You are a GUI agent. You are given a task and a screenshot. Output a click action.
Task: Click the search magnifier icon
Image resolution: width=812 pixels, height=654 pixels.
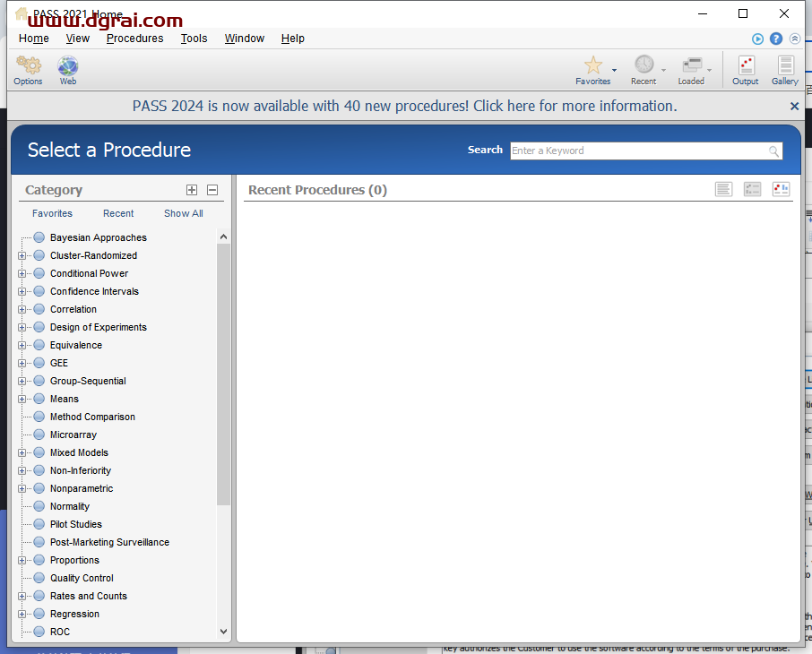(773, 151)
